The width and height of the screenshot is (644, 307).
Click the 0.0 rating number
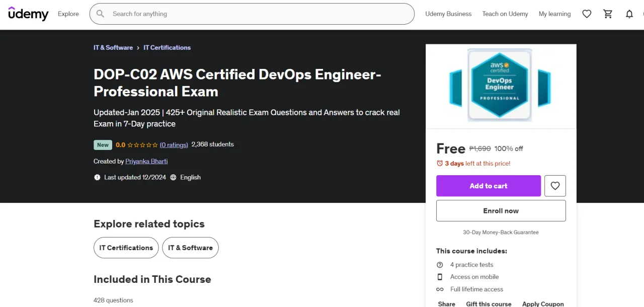[x=120, y=145]
